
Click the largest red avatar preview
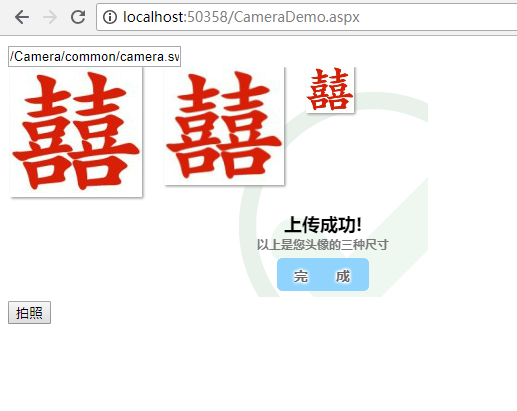[76, 132]
